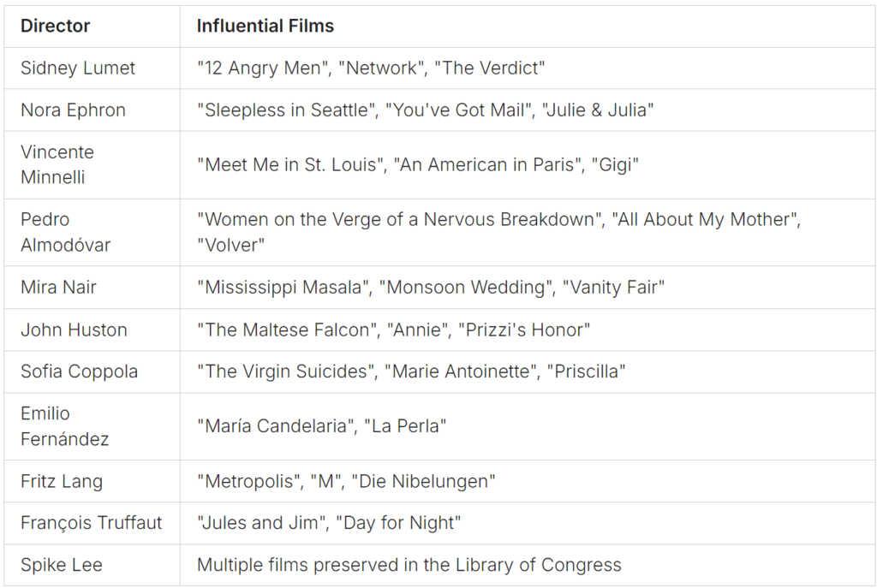Click the François Truffaut name cell
877x588 pixels.
pyautogui.click(x=92, y=523)
